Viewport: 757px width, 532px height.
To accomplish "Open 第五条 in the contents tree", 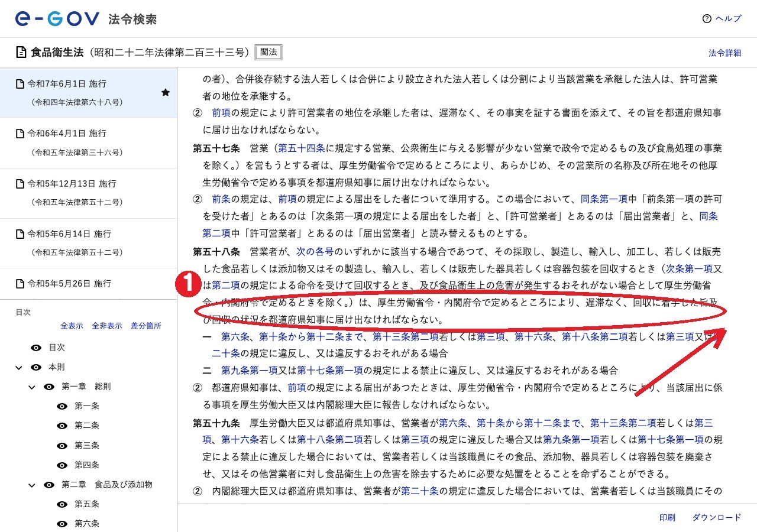I will coord(87,504).
